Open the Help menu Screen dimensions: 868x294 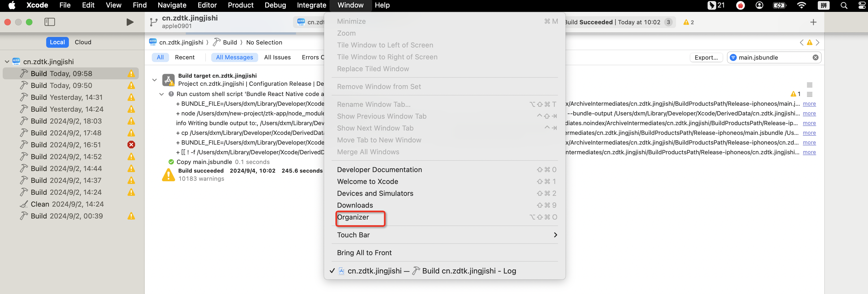click(382, 5)
